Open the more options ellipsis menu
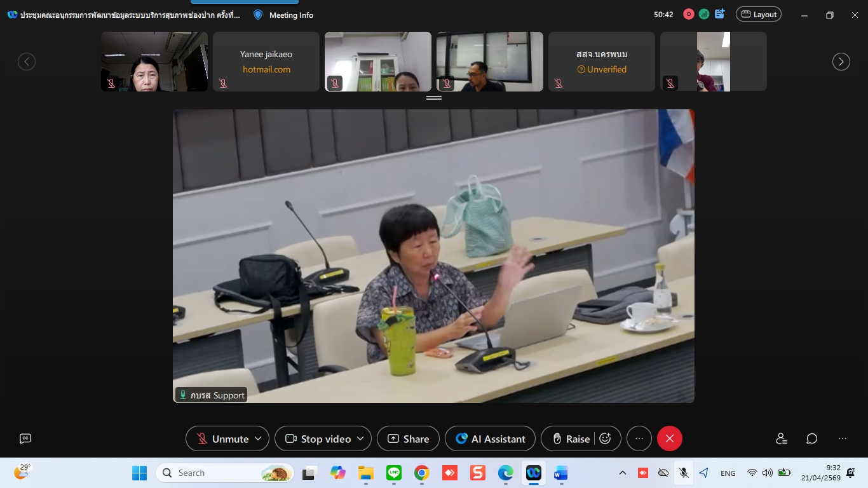The height and width of the screenshot is (488, 868). pyautogui.click(x=639, y=438)
